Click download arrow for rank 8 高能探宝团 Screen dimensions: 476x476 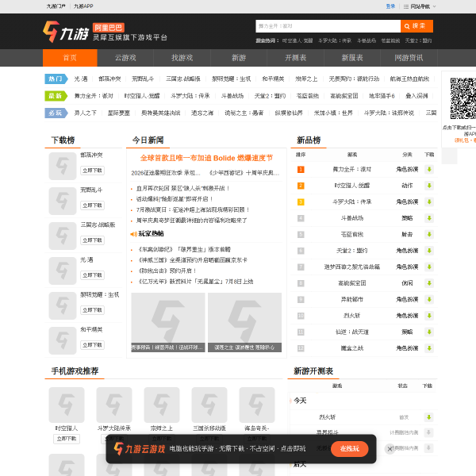429,283
